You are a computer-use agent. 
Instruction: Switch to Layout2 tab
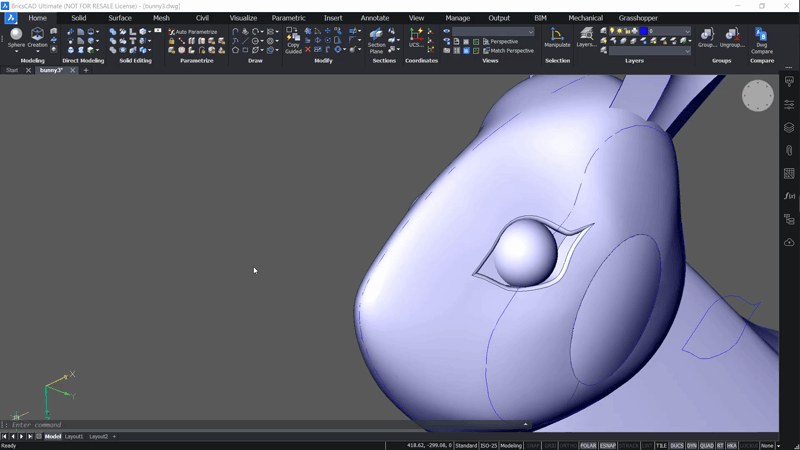click(x=98, y=437)
